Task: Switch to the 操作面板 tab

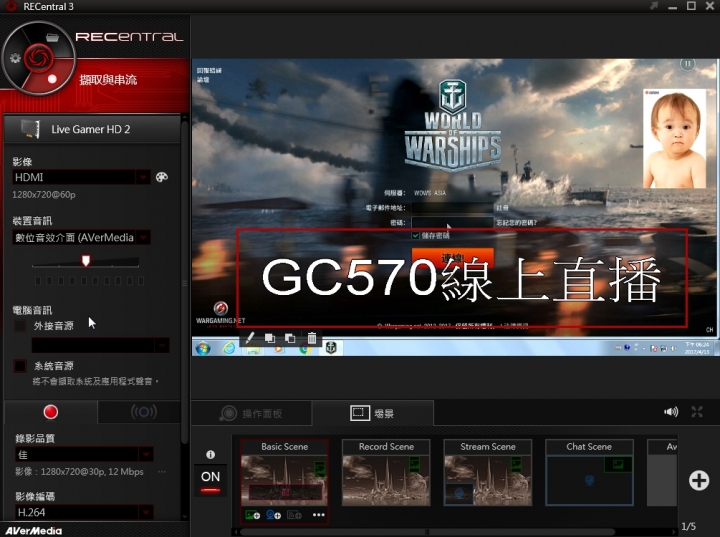Action: tap(252, 413)
